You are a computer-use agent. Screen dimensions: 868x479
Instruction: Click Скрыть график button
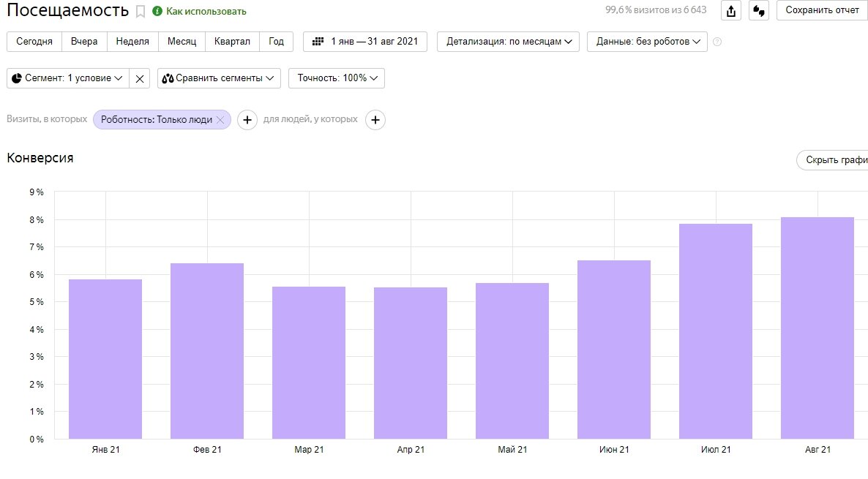click(833, 160)
